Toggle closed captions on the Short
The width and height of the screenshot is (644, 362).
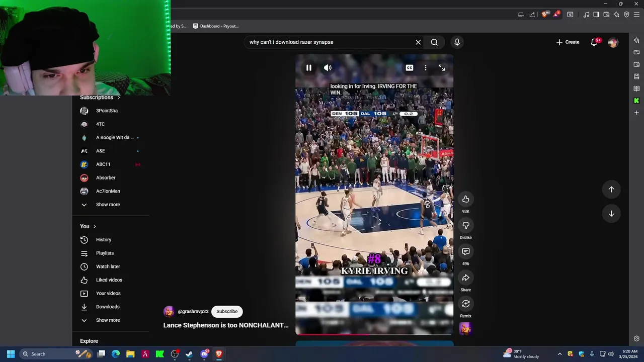click(410, 68)
